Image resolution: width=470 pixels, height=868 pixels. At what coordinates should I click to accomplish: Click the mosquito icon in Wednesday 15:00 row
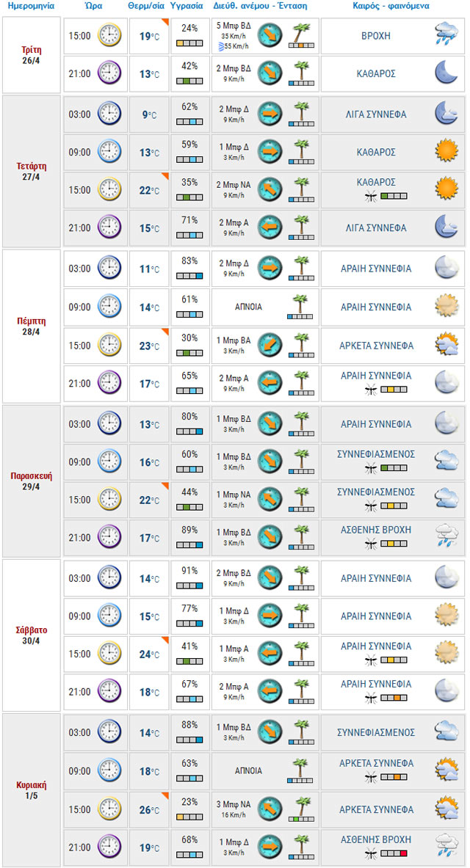click(x=371, y=197)
